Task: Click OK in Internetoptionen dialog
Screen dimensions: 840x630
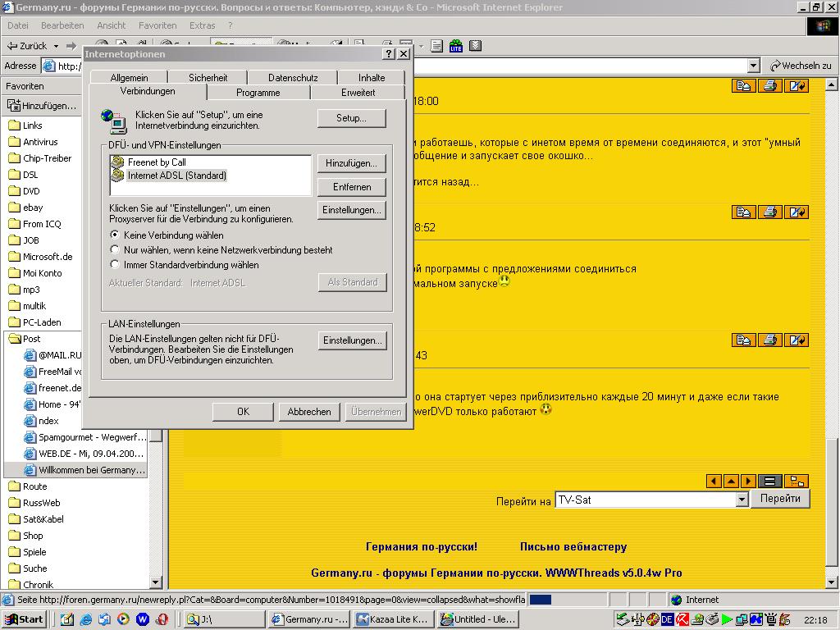Action: point(243,412)
